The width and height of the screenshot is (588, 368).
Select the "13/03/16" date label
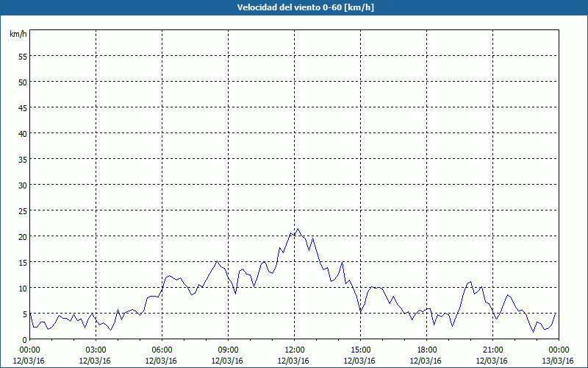[558, 361]
